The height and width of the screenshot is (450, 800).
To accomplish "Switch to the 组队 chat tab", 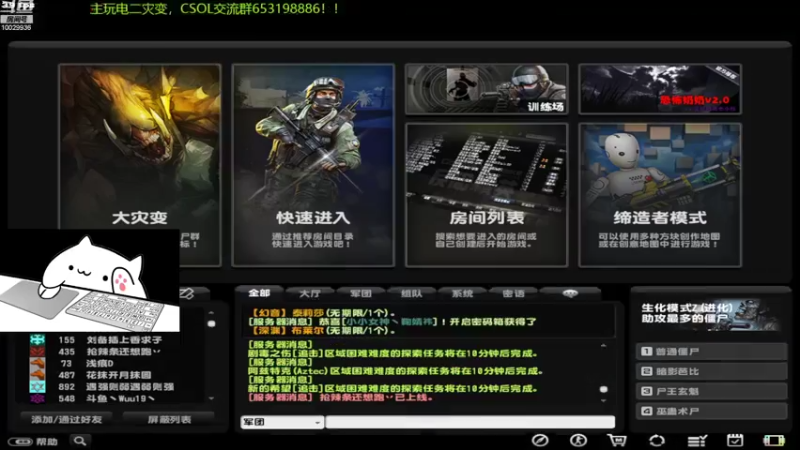I will click(x=411, y=293).
